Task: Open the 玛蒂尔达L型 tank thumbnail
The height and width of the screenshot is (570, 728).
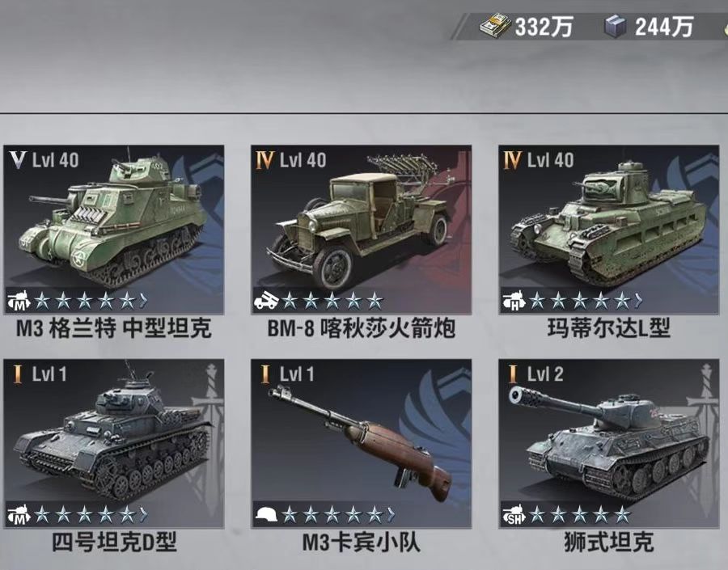Action: tap(609, 230)
